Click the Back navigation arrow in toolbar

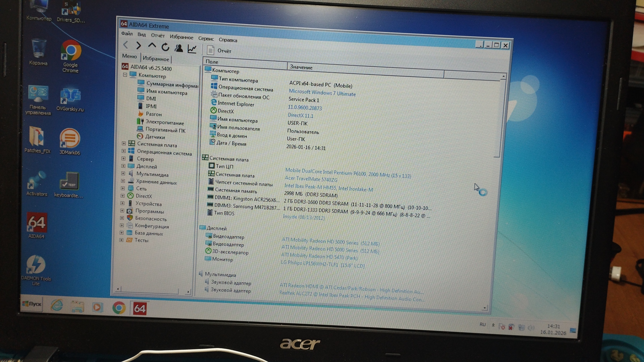(x=126, y=45)
